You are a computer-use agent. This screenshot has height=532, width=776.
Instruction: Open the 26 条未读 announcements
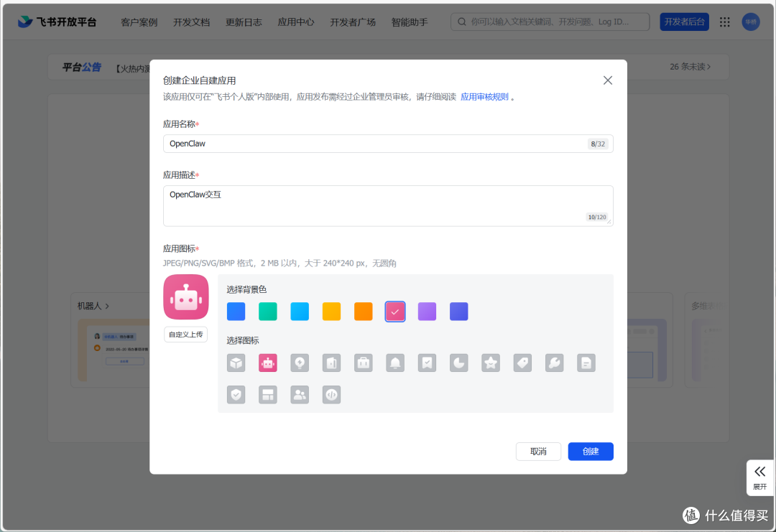coord(690,67)
